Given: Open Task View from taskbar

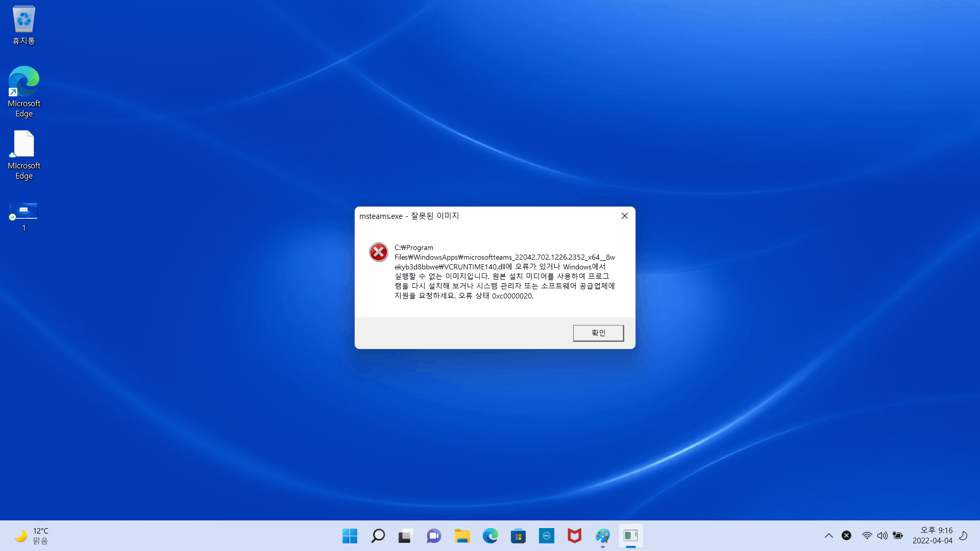Looking at the screenshot, I should coord(406,536).
